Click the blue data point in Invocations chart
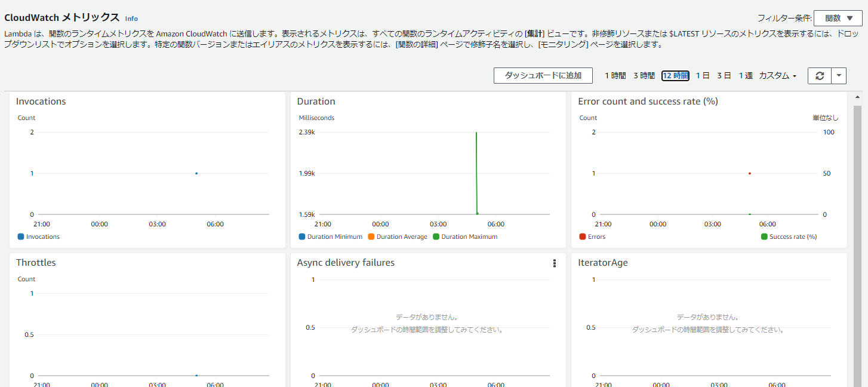Viewport: 868px width, 387px height. click(196, 173)
